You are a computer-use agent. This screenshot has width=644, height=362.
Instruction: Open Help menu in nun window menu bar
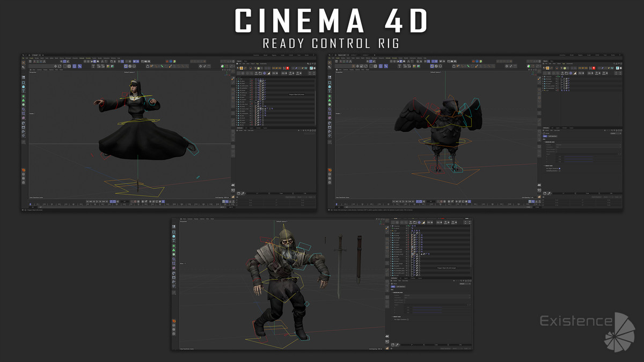click(x=119, y=58)
